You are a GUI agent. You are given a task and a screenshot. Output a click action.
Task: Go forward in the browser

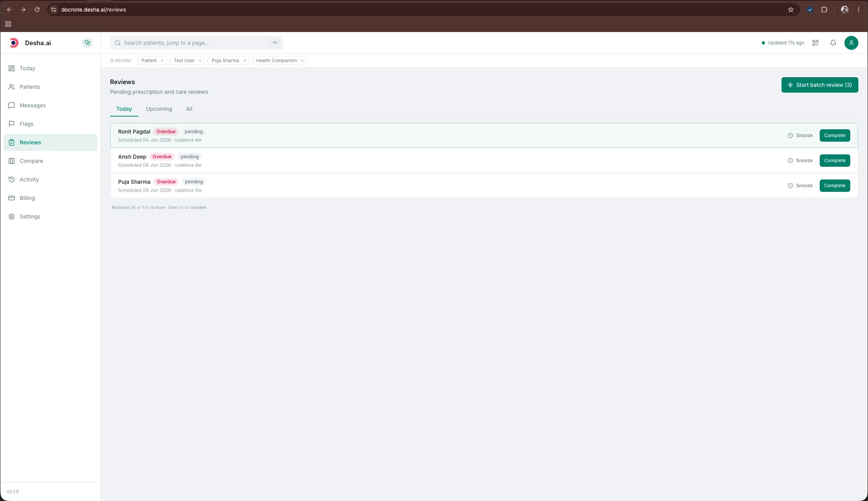pos(23,10)
